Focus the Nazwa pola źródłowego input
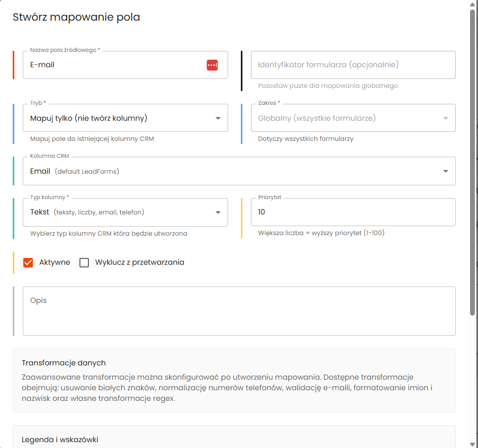Screen dimensions: 478x448 click(x=111, y=65)
